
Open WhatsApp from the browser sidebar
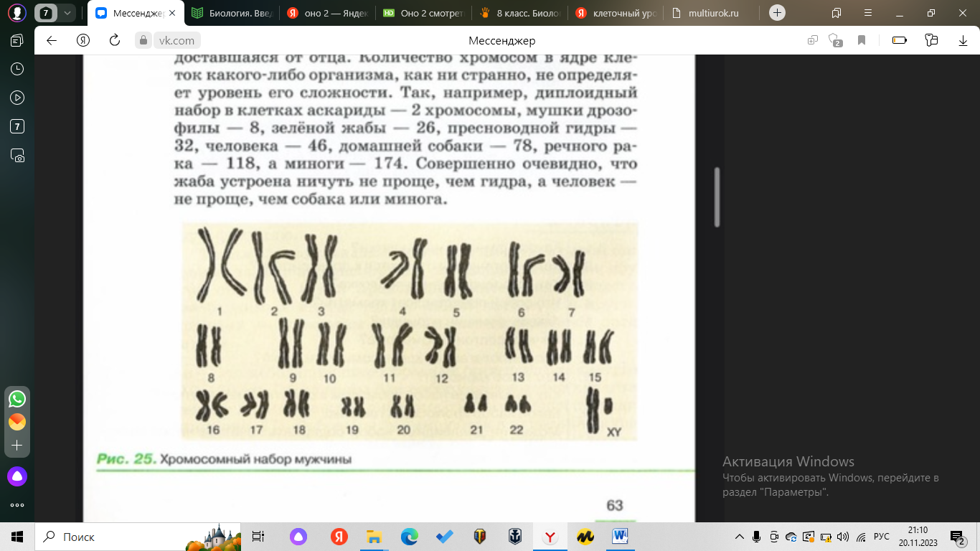point(17,399)
